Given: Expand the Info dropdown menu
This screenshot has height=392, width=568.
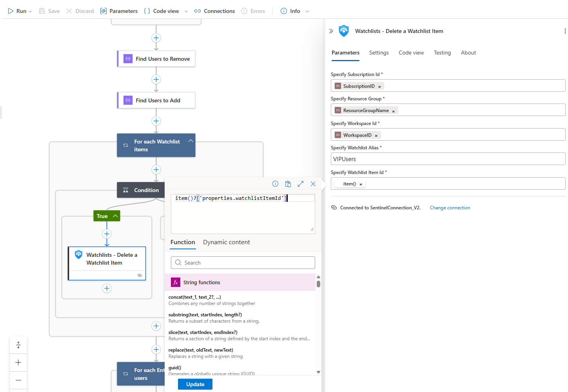Looking at the screenshot, I should pyautogui.click(x=307, y=11).
